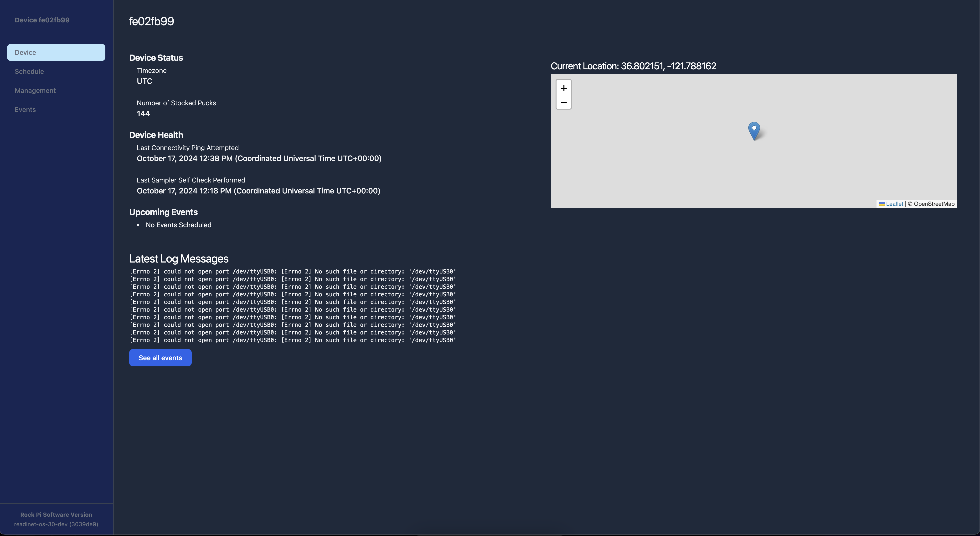Click the Number of Stocked Pucks label
The width and height of the screenshot is (980, 536).
click(x=176, y=103)
